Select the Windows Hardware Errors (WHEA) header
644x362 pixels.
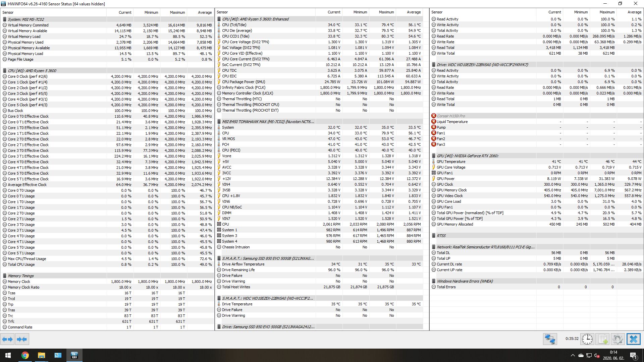tap(537, 281)
